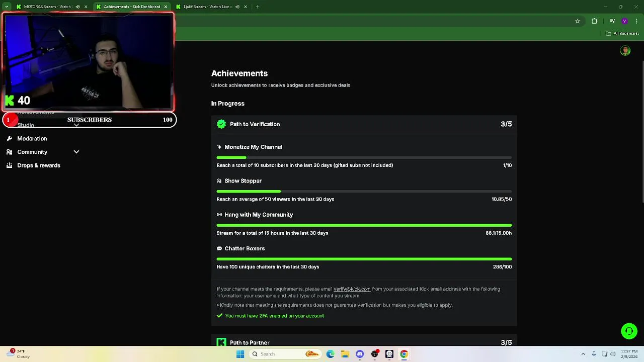Open the Chrome three-dot menu

pos(636,21)
